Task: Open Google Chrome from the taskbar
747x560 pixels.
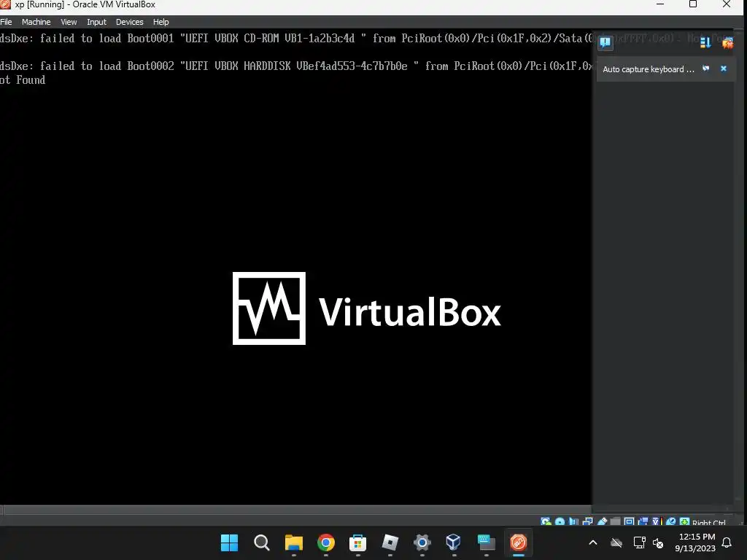Action: (326, 542)
